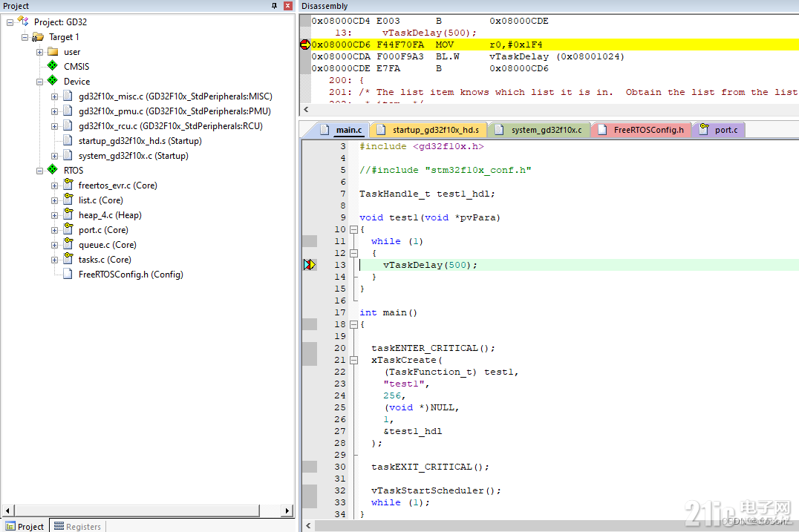The image size is (799, 532).
Task: Select tasks.c (Core) in project tree
Action: coord(105,260)
